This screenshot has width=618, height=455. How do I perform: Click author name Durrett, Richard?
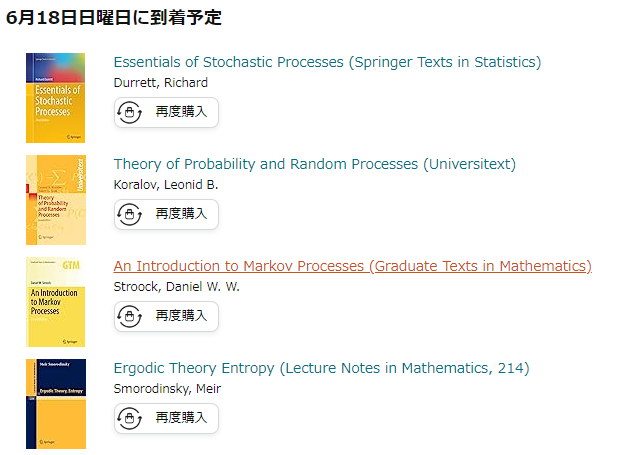(x=161, y=83)
